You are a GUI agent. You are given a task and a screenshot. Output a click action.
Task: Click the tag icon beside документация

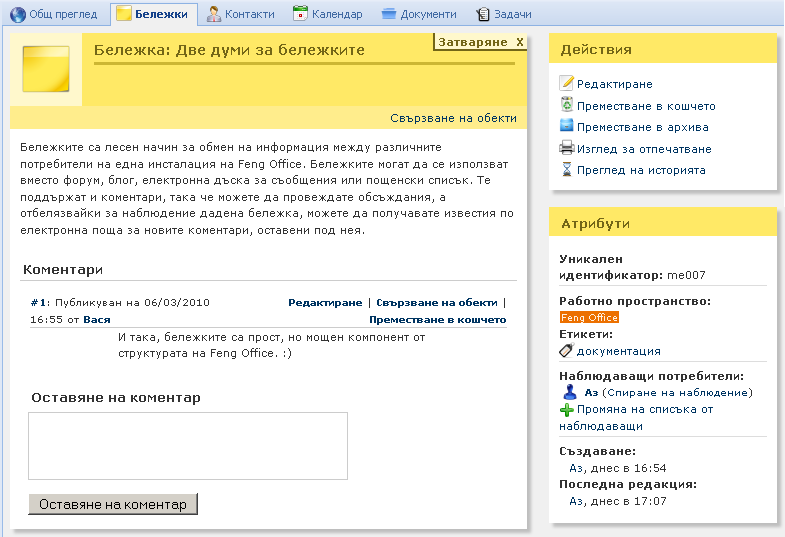[x=567, y=351]
